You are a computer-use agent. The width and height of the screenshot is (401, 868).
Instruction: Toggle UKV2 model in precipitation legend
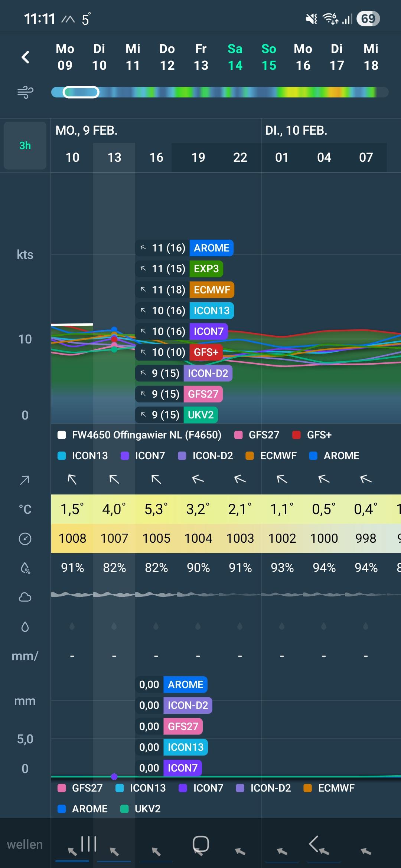coord(141,809)
